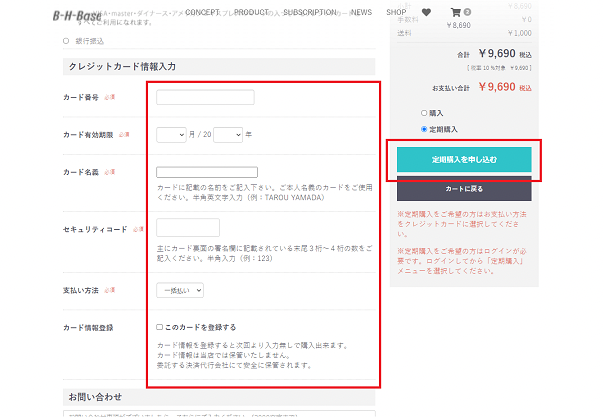This screenshot has width=604, height=417.
Task: Open the favorites heart icon
Action: tap(426, 12)
